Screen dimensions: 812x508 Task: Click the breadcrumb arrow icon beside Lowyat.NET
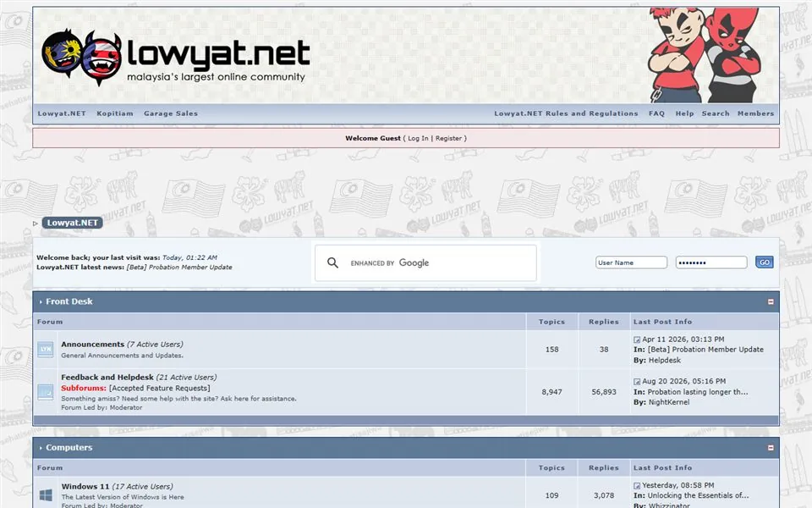point(36,224)
